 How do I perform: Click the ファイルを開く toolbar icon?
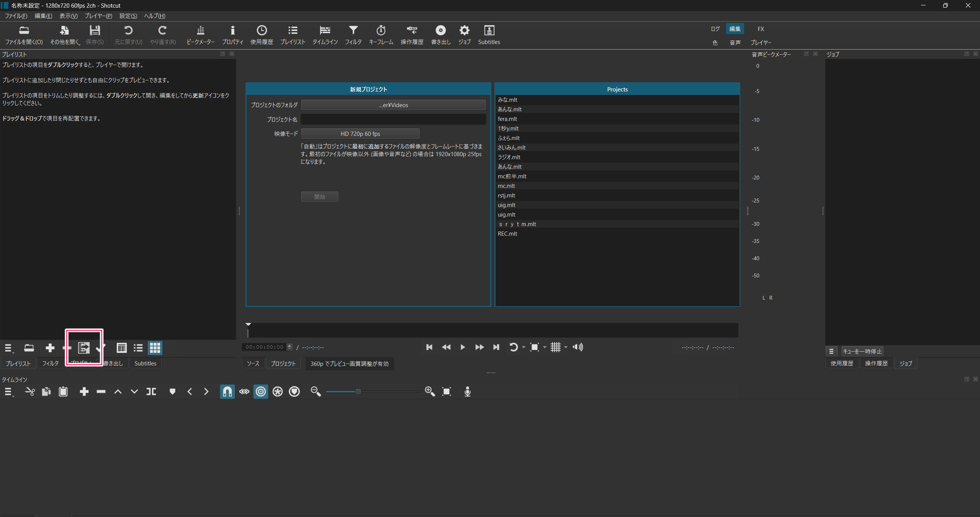click(24, 35)
